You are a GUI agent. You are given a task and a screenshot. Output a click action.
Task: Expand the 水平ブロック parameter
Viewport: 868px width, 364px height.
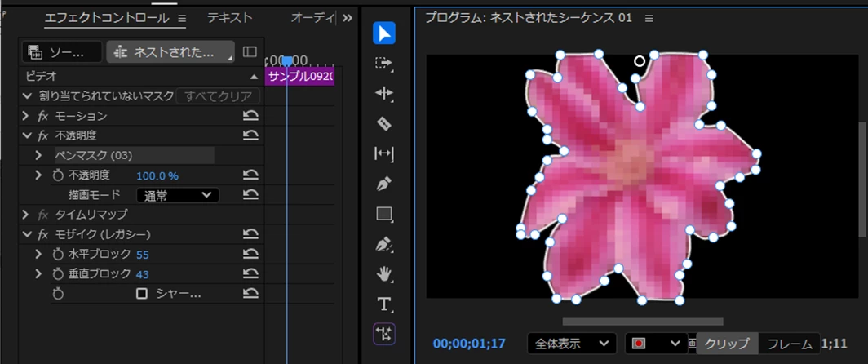[x=39, y=255]
